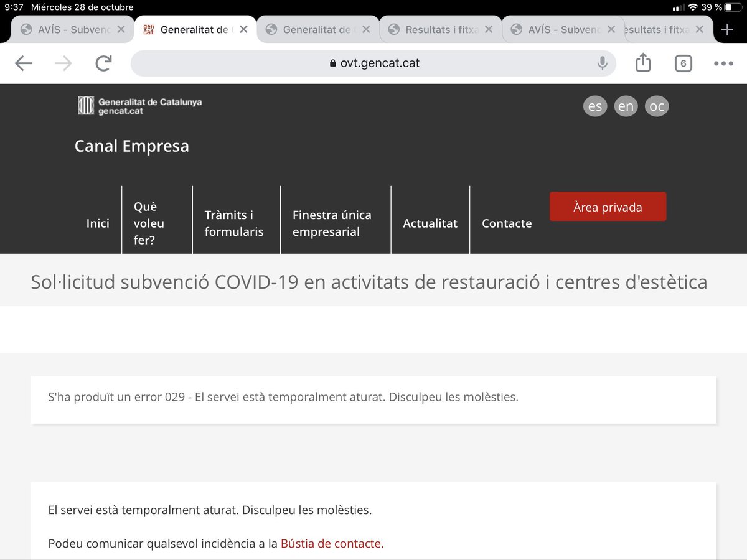The width and height of the screenshot is (747, 560).
Task: Go back with the browser back arrow
Action: tap(24, 63)
